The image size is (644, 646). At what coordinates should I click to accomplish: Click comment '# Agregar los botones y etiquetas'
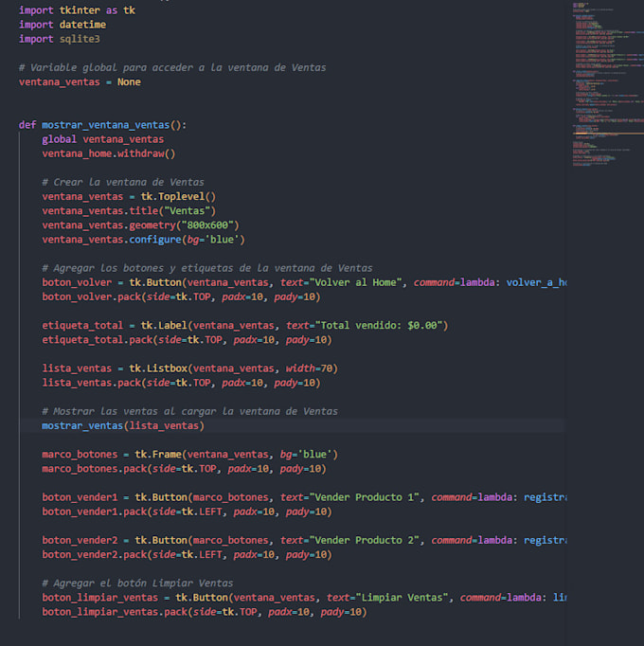(207, 268)
